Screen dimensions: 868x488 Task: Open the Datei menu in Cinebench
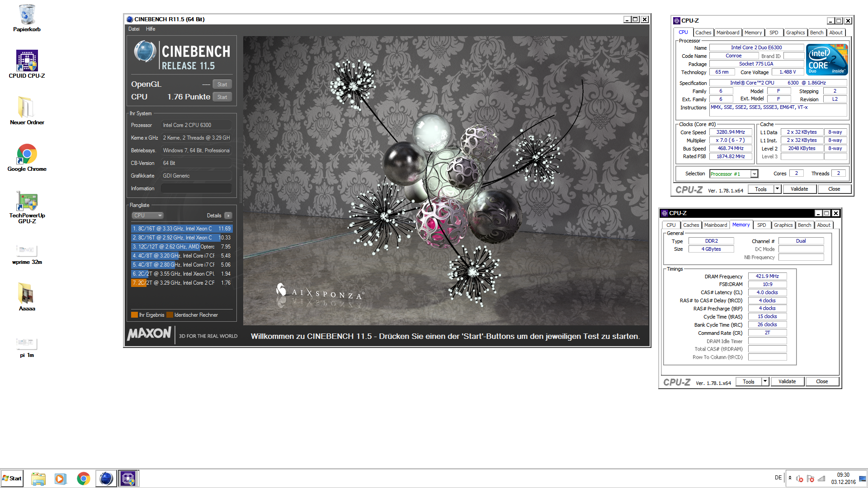coord(134,29)
